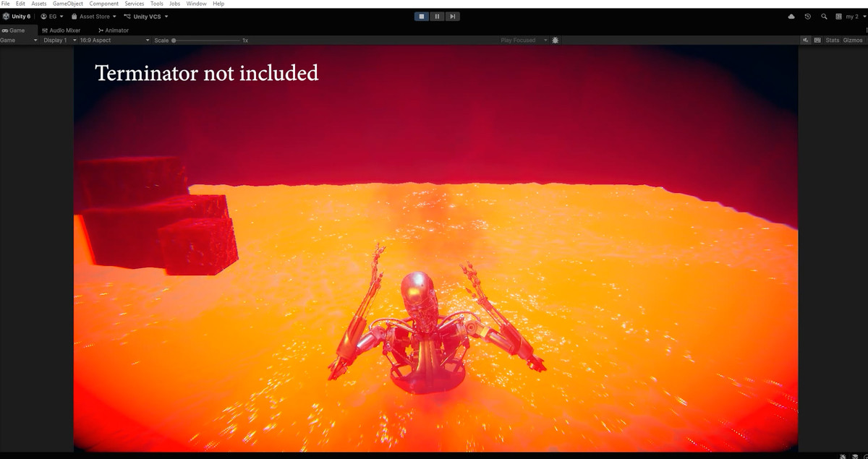The height and width of the screenshot is (459, 868).
Task: Switch to the Audio Mixer tab
Action: coord(61,30)
